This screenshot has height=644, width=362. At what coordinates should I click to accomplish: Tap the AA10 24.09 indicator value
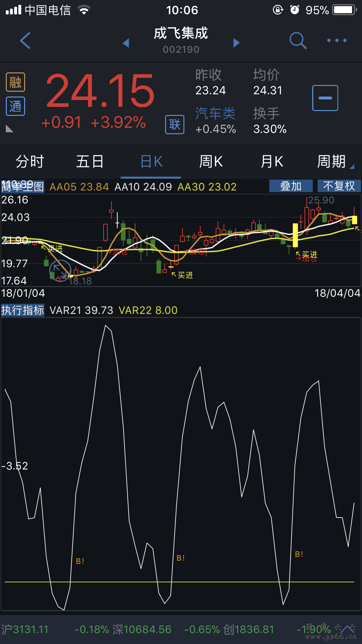[x=143, y=187]
